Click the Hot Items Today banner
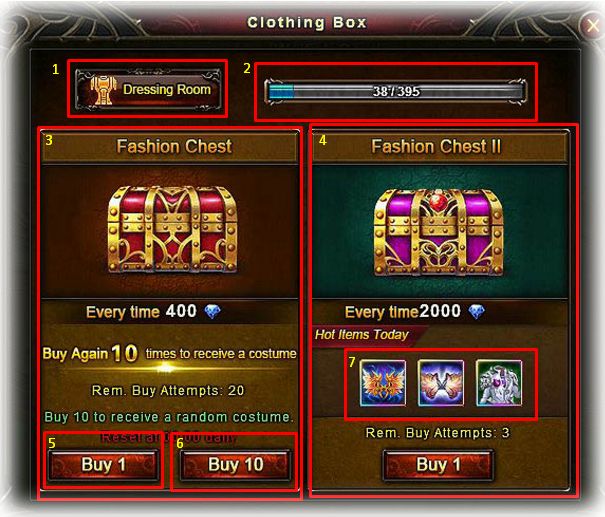Viewport: 605px width, 517px height. point(362,335)
